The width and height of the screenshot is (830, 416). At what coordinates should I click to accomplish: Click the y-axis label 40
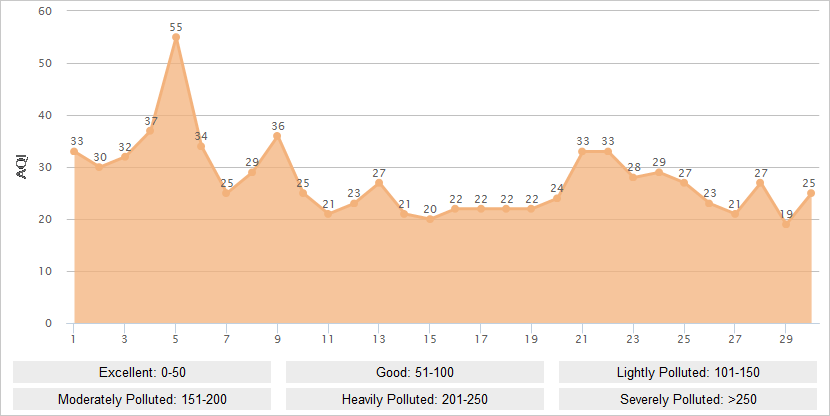coord(46,115)
